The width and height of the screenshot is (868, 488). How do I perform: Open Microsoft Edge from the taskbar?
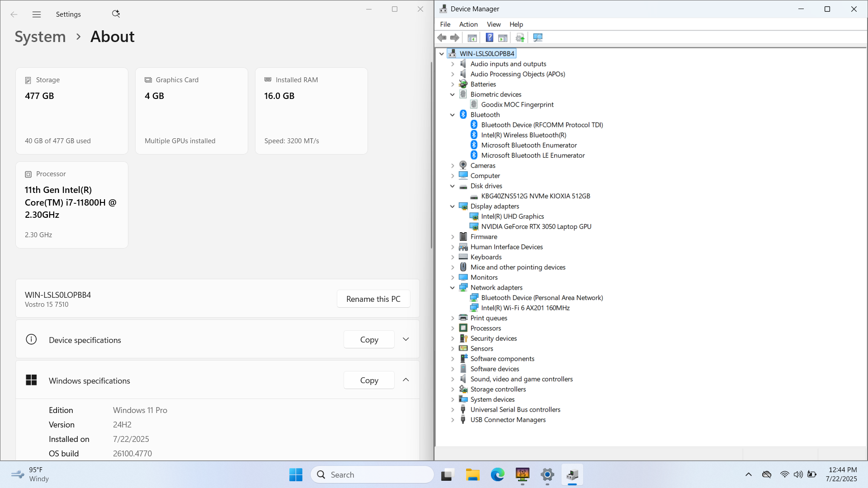click(x=497, y=474)
